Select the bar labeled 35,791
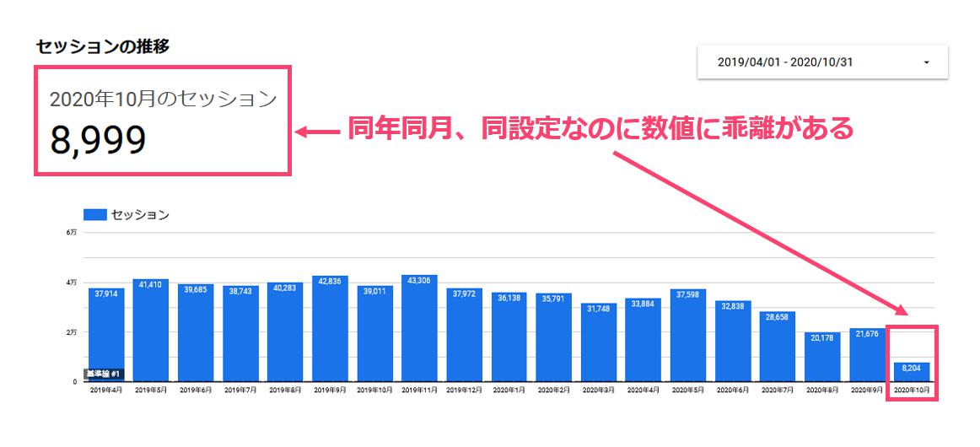The image size is (980, 447). click(554, 337)
